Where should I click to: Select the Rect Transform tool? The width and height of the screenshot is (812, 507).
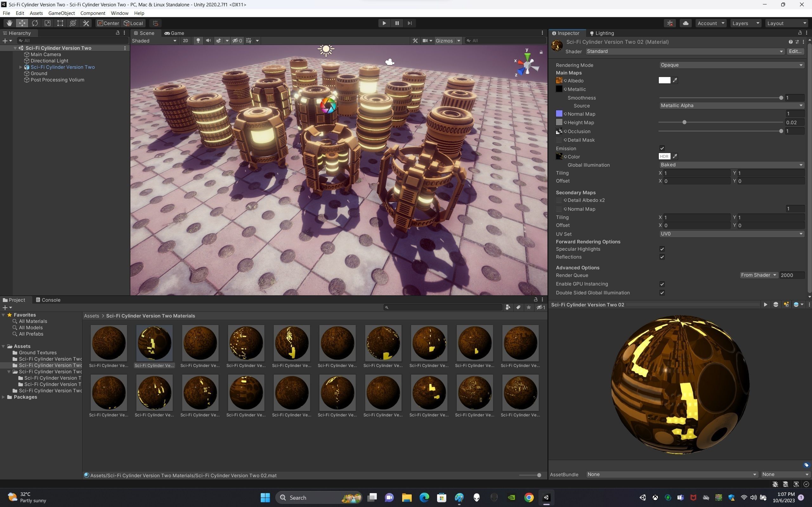coord(60,23)
